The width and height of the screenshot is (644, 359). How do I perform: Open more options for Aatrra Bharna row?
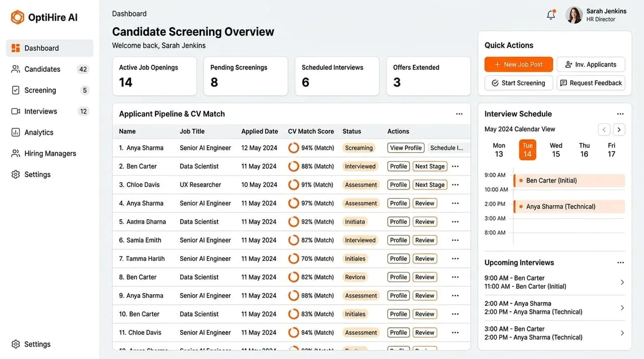coord(455,222)
